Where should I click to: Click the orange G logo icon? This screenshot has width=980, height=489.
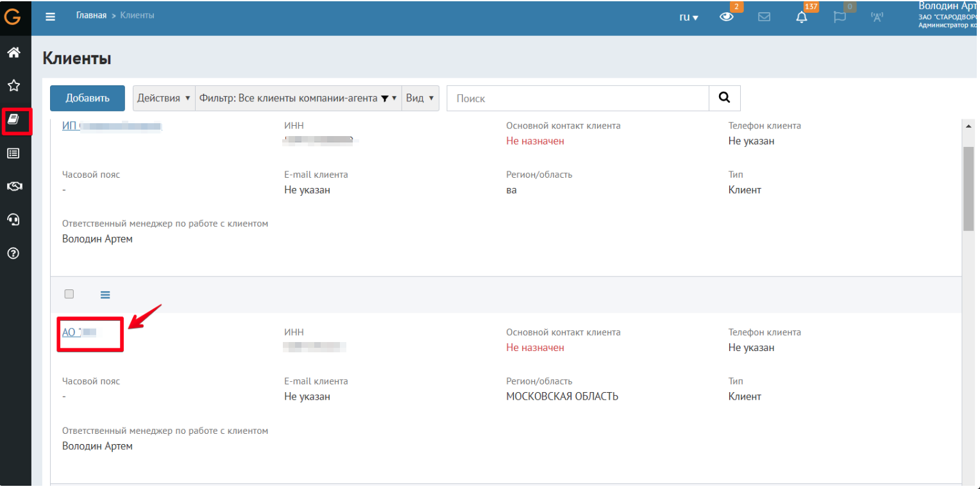pos(12,17)
